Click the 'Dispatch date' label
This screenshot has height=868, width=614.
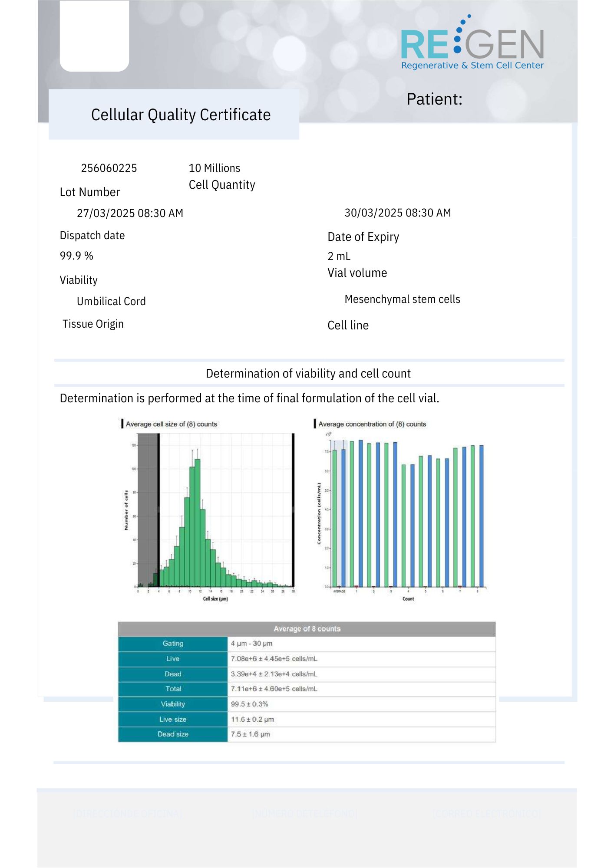click(x=92, y=235)
